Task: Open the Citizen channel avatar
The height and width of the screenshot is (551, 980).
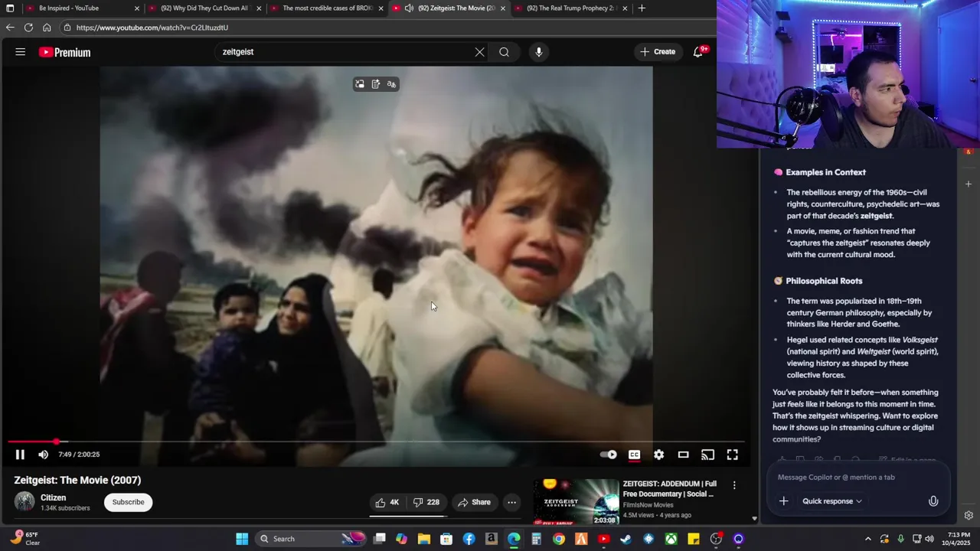Action: tap(24, 502)
